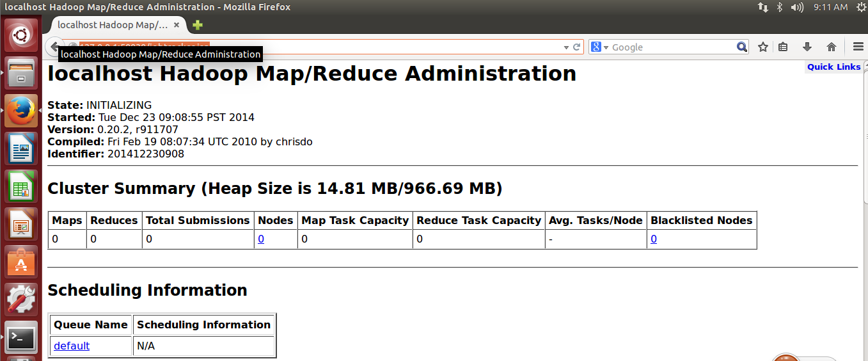Open the Nodes count 0 link

click(261, 239)
